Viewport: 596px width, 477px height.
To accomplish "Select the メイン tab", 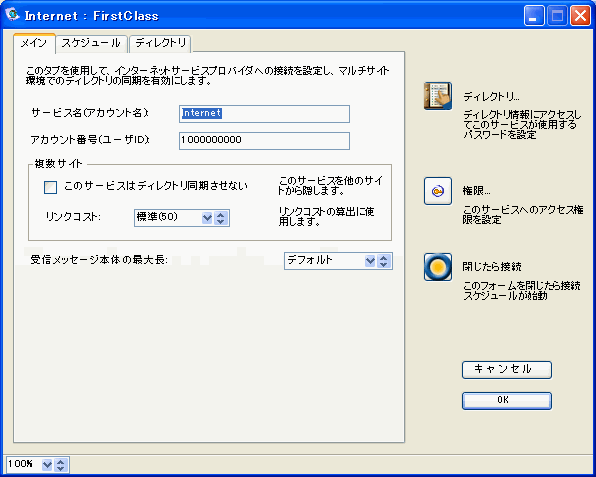I will (x=34, y=43).
